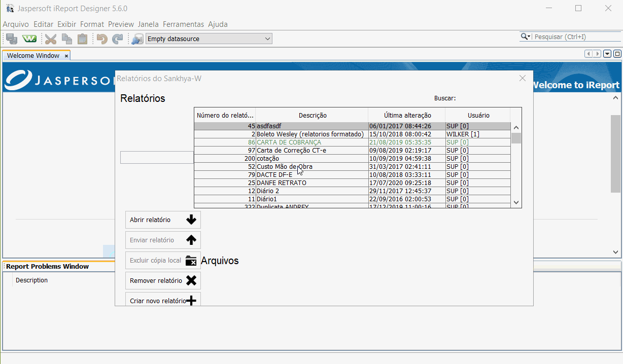This screenshot has width=623, height=364.
Task: Click the Cut scissors icon
Action: pyautogui.click(x=51, y=39)
